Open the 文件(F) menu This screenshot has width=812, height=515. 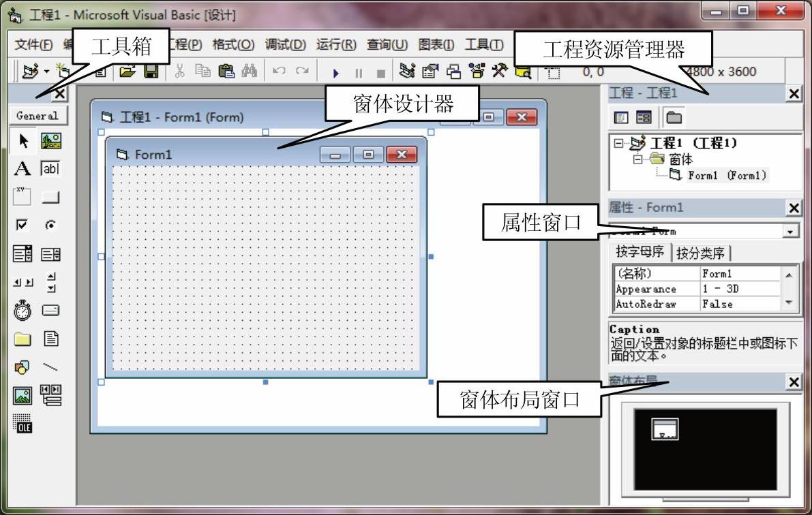(x=33, y=45)
